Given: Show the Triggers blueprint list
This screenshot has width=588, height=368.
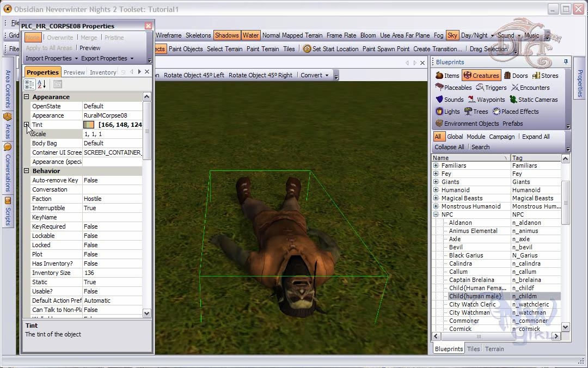Looking at the screenshot, I should [491, 88].
